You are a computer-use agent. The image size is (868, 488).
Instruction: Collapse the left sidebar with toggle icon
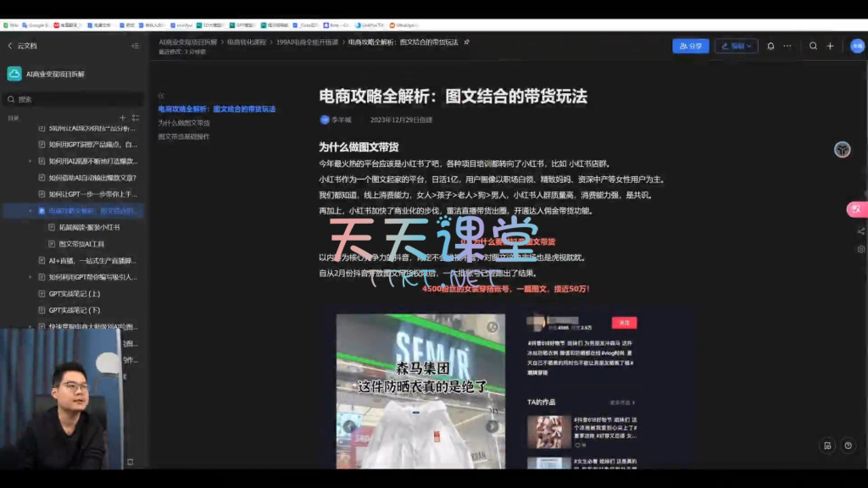pyautogui.click(x=135, y=46)
